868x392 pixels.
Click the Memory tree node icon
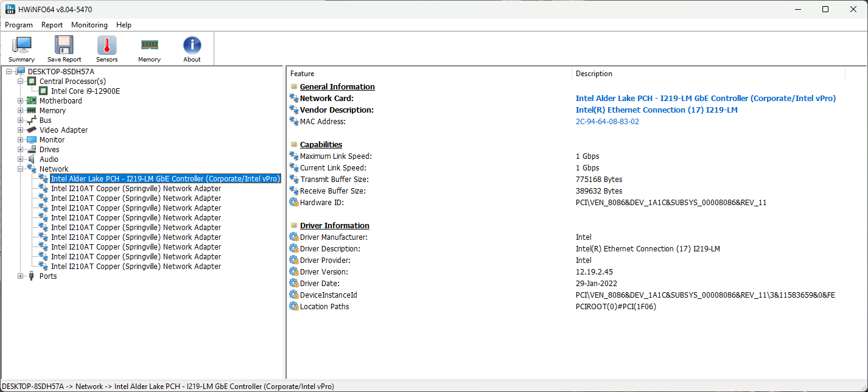[32, 111]
